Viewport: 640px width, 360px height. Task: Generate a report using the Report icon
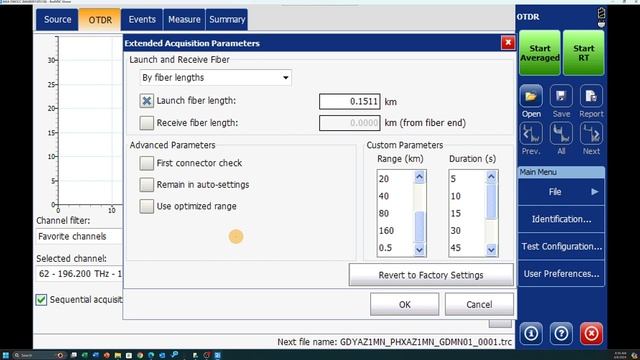pos(591,96)
